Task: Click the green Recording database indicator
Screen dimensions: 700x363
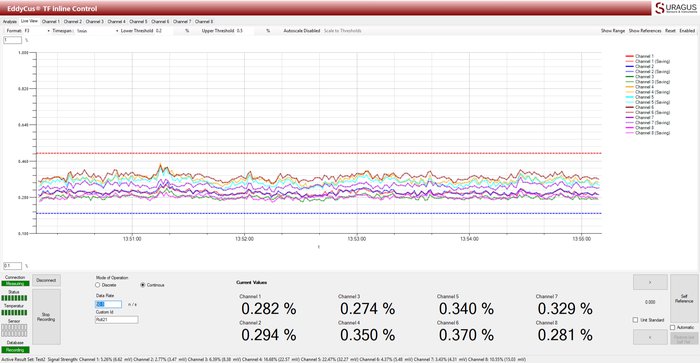Action: 15,350
